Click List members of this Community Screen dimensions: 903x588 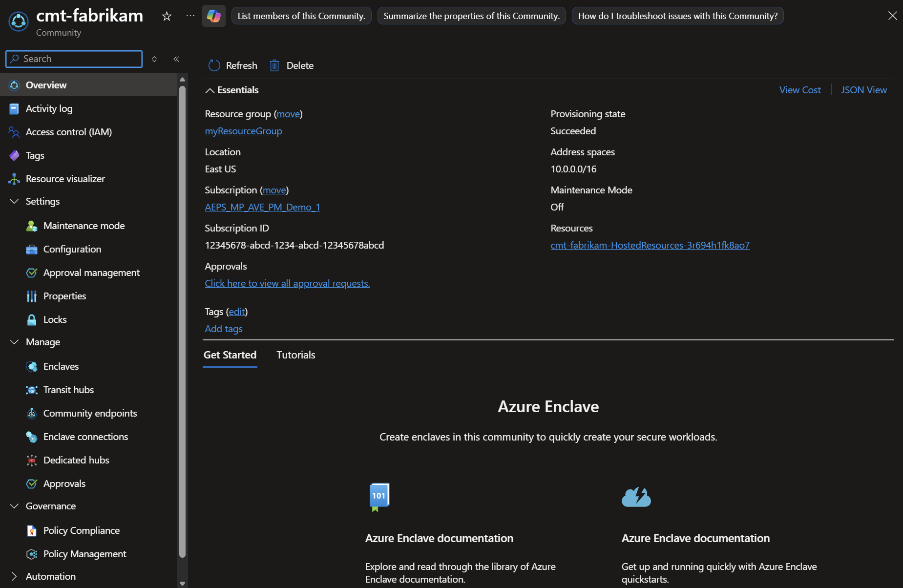(x=301, y=16)
